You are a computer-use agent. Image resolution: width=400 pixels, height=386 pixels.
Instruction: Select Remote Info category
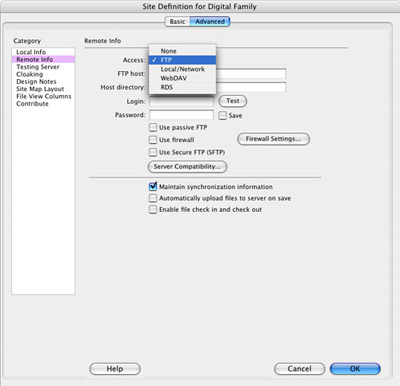pyautogui.click(x=43, y=59)
